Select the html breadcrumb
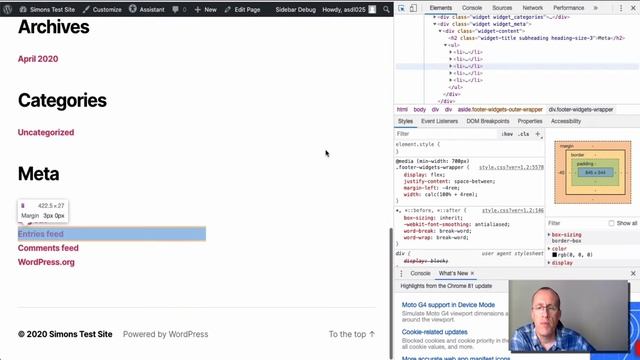Image resolution: width=640 pixels, height=360 pixels. click(402, 109)
